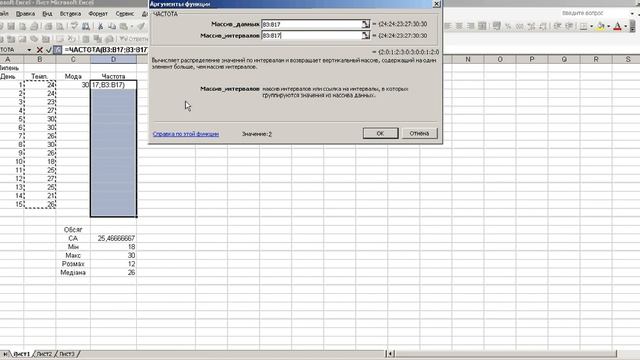
Task: Open the Вид menu
Action: [47, 14]
